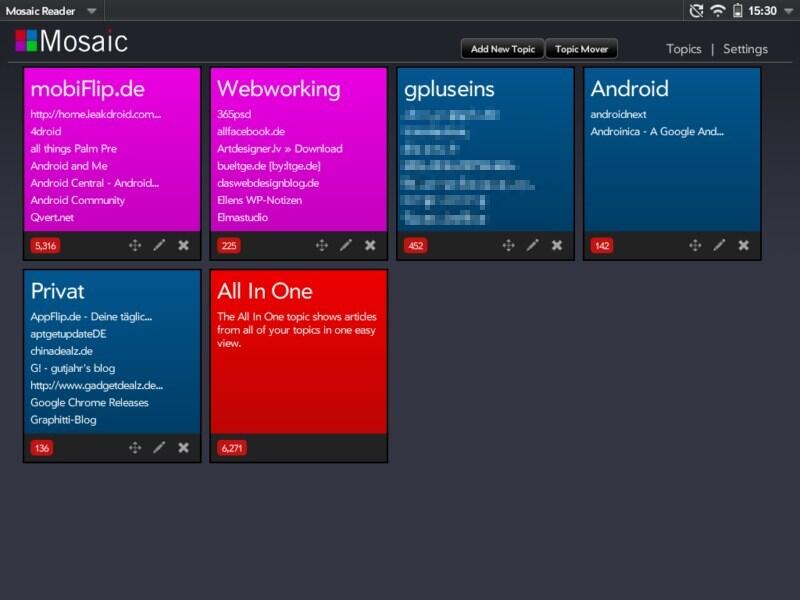Tap the battery status icon
This screenshot has width=800, height=600.
[x=737, y=11]
